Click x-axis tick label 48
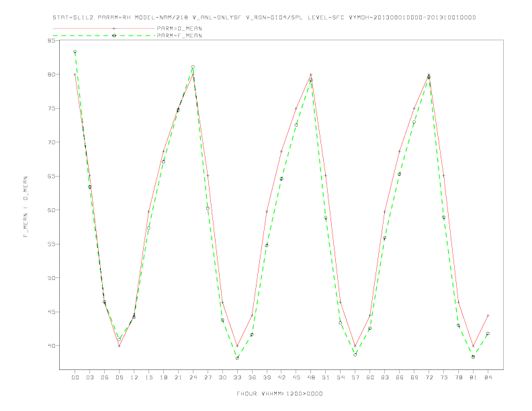The height and width of the screenshot is (411, 532). click(311, 377)
